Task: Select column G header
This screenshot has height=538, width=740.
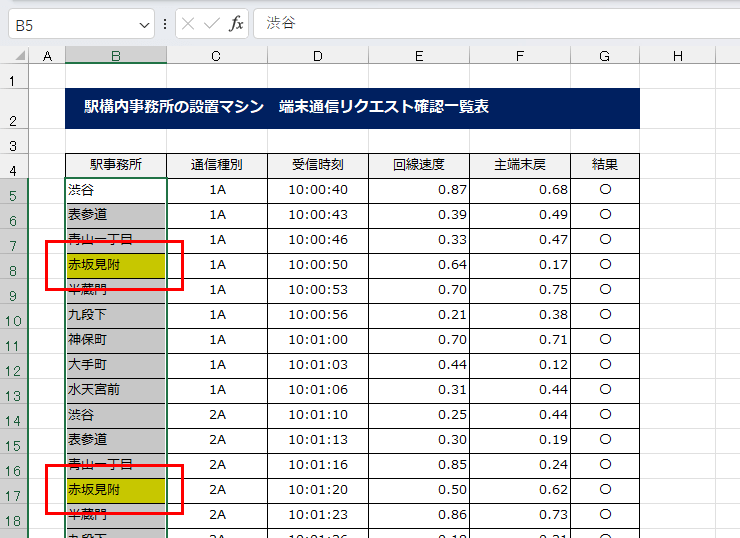Action: click(605, 56)
